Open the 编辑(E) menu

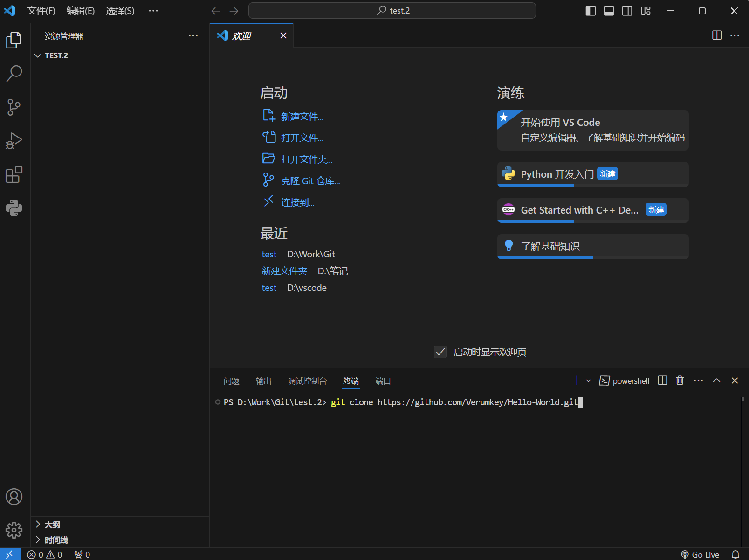[x=80, y=11]
